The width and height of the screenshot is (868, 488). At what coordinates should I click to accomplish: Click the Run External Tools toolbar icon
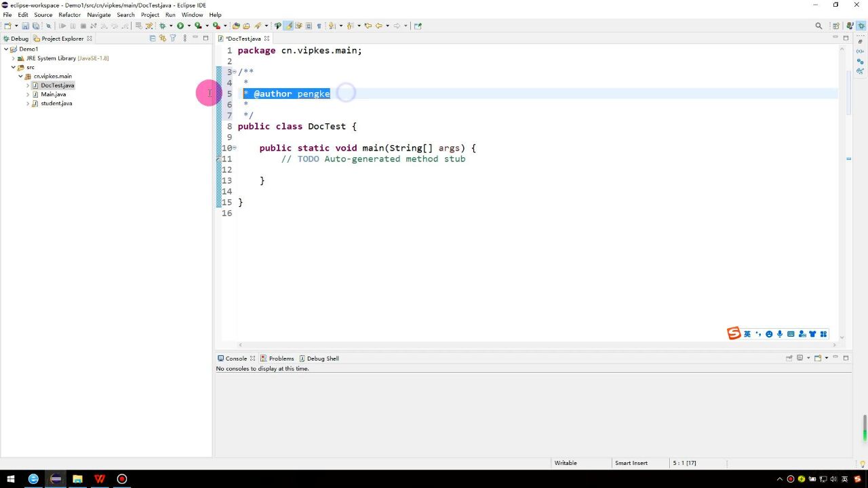[x=216, y=26]
